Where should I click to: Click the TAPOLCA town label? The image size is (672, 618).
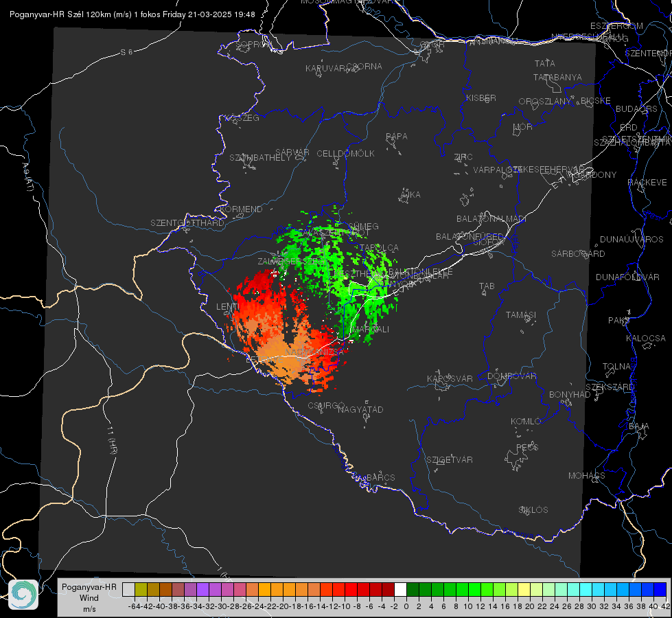[380, 247]
